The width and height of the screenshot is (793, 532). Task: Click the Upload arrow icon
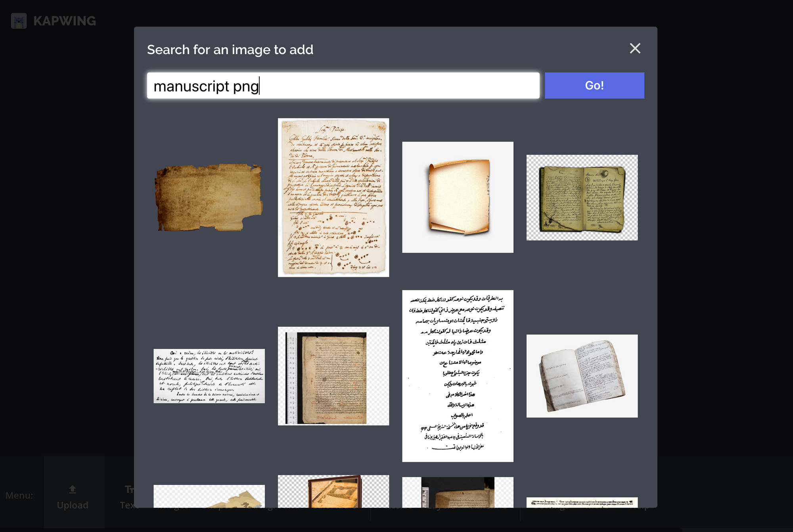coord(73,490)
